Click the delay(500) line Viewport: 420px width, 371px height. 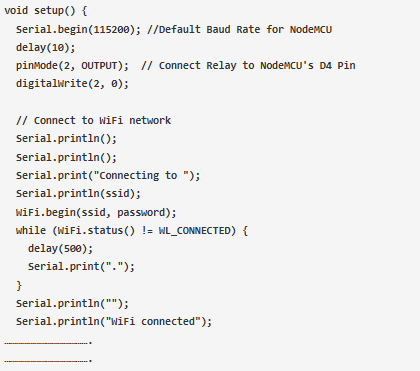coord(60,248)
